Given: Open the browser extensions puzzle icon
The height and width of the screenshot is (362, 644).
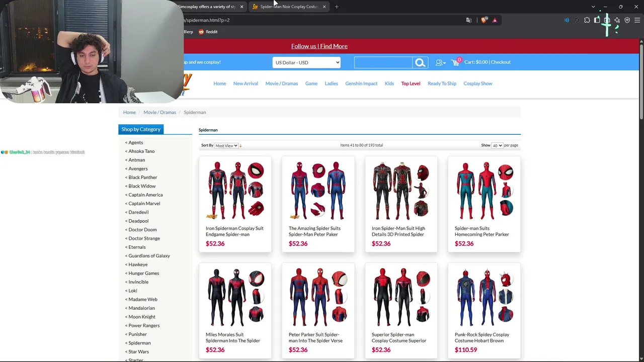Looking at the screenshot, I should (x=587, y=20).
